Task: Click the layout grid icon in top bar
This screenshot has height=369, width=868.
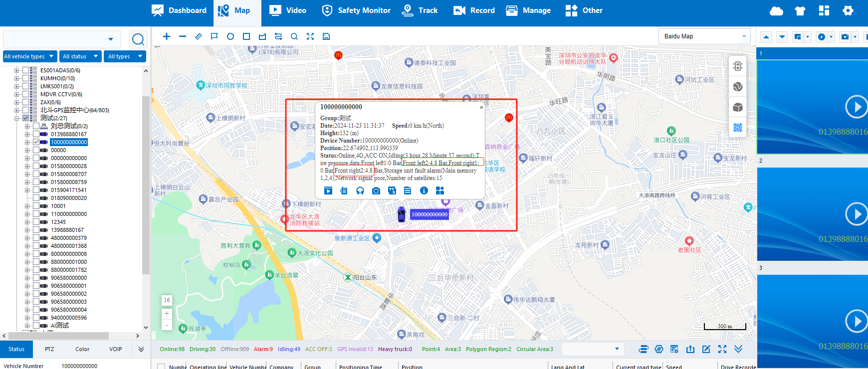Action: (824, 11)
